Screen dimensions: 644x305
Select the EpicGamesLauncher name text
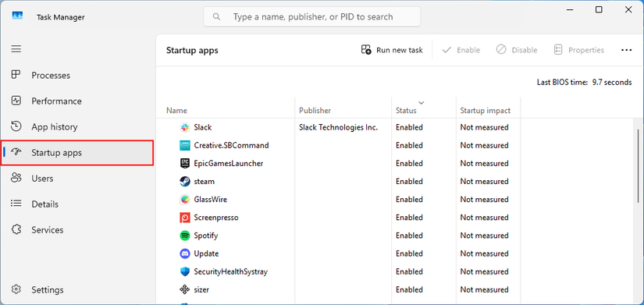(x=229, y=163)
